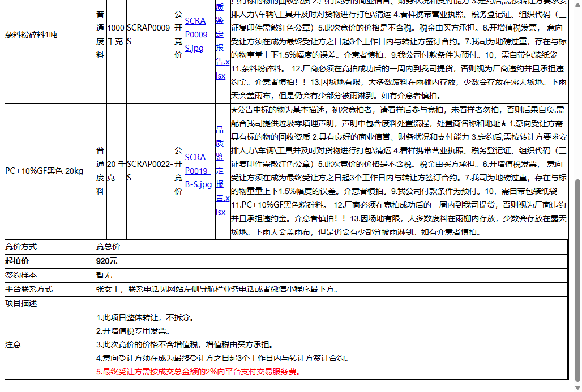Click the 项目描述 label
The height and width of the screenshot is (392, 582).
21,303
